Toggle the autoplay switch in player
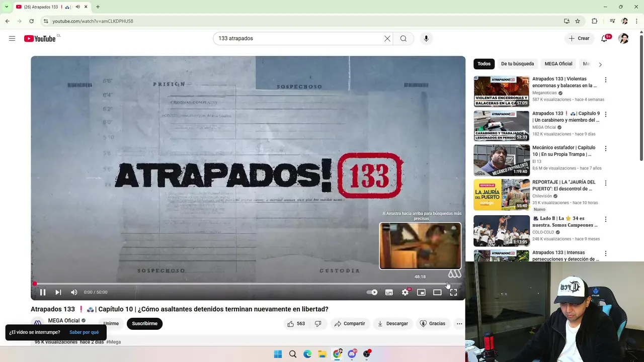644x362 pixels. (372, 292)
